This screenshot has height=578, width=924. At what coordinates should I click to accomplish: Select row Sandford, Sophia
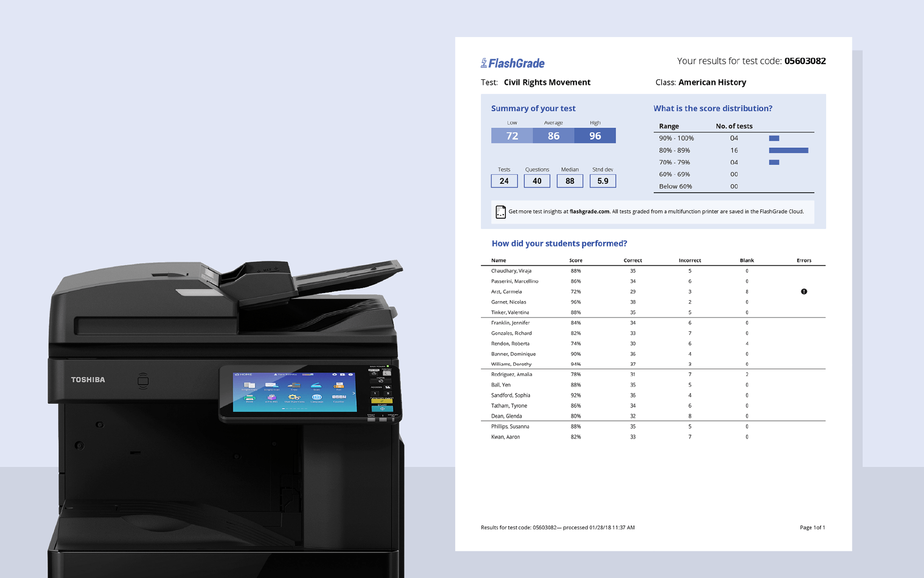pyautogui.click(x=653, y=395)
